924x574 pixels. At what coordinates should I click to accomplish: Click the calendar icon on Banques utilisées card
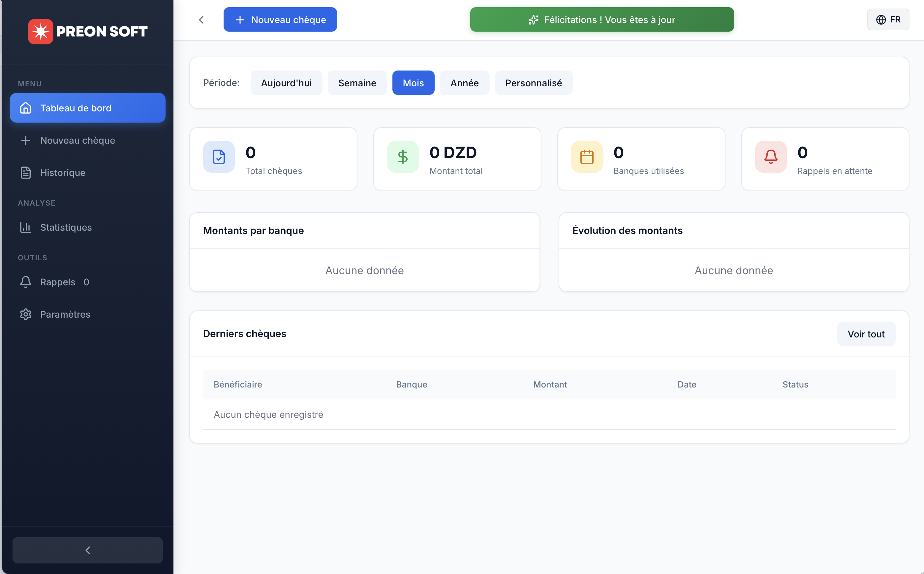pos(586,157)
